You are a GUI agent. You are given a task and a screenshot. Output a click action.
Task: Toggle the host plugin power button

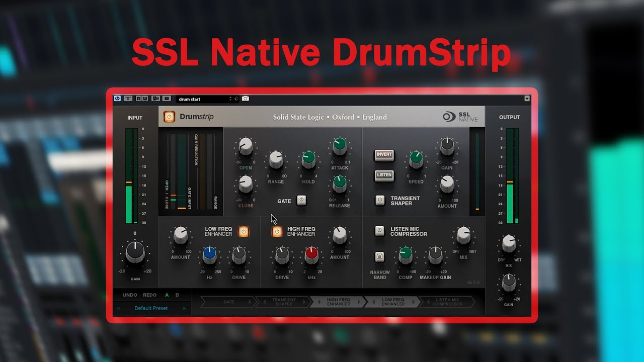coord(118,99)
